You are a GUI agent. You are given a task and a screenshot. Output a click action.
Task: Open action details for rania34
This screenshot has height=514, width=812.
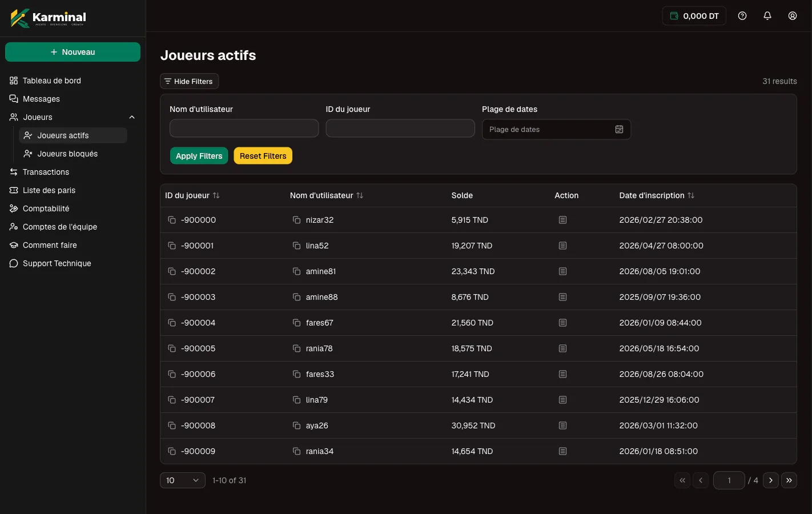point(562,451)
